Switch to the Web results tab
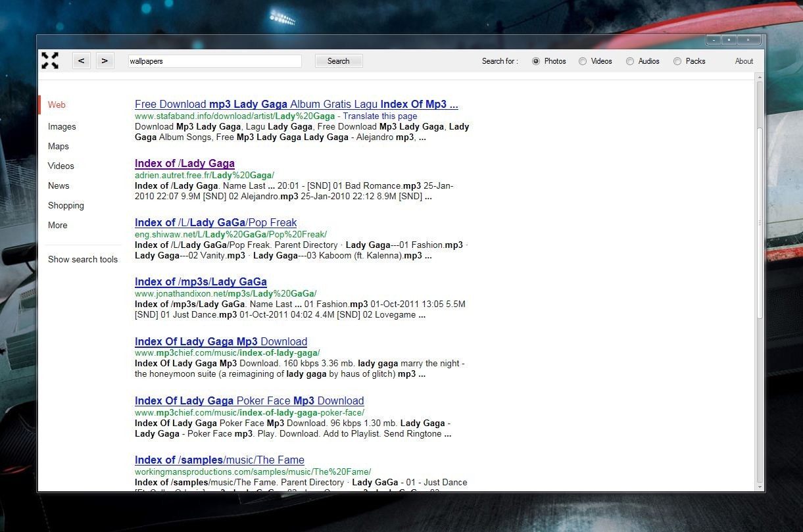Image resolution: width=803 pixels, height=532 pixels. [57, 105]
